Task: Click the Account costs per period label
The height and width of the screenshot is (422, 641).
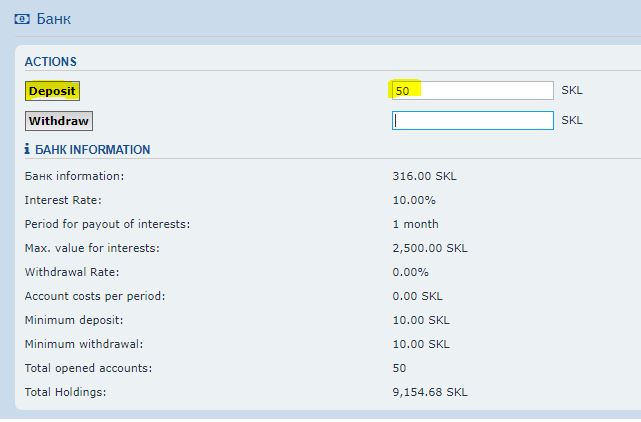Action: 94,296
